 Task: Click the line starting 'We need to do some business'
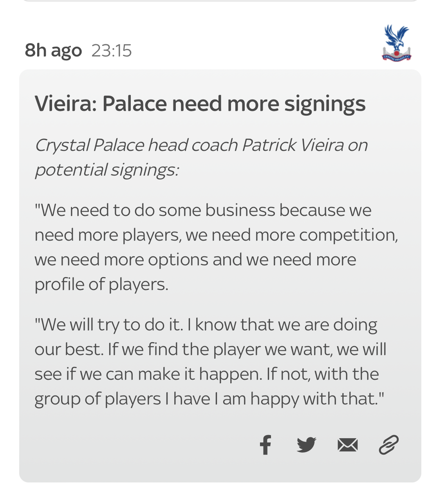(x=203, y=210)
